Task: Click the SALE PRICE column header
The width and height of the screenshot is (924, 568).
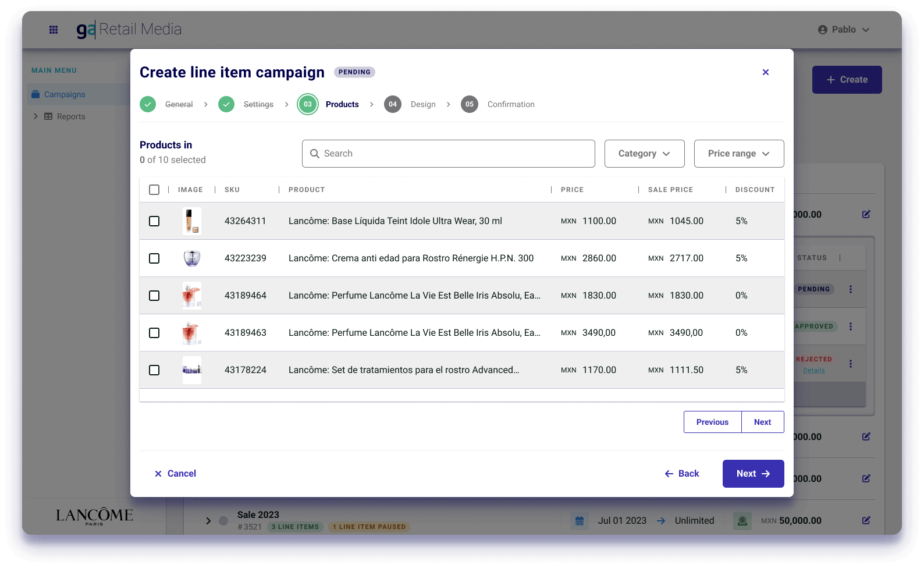Action: pos(670,190)
